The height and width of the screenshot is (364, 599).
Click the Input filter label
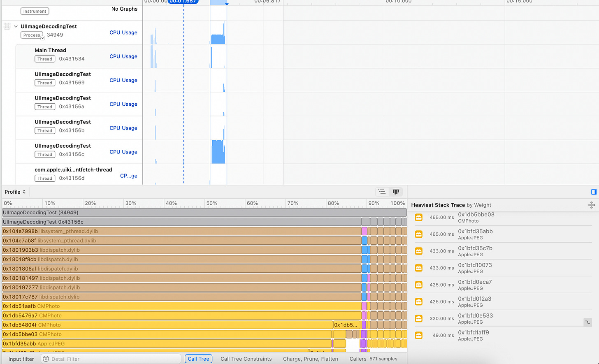click(21, 359)
